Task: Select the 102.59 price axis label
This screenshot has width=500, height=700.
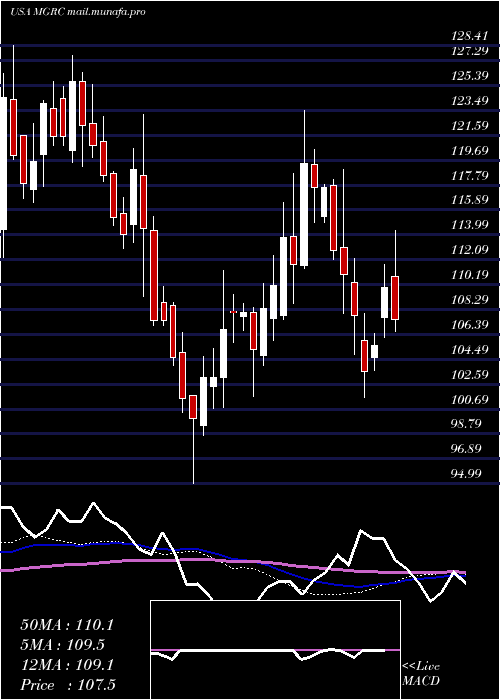Action: [468, 375]
